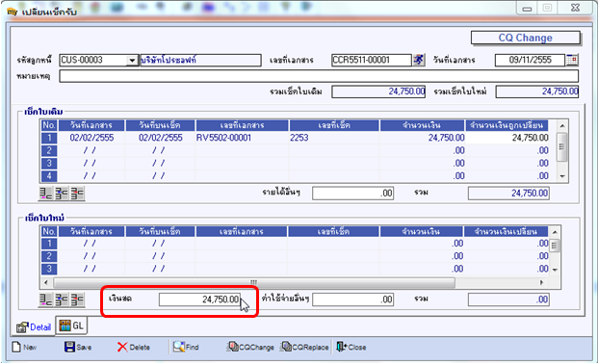This screenshot has height=364, width=598.
Task: Expand the customer code CUS-00003 dropdown
Action: click(132, 61)
